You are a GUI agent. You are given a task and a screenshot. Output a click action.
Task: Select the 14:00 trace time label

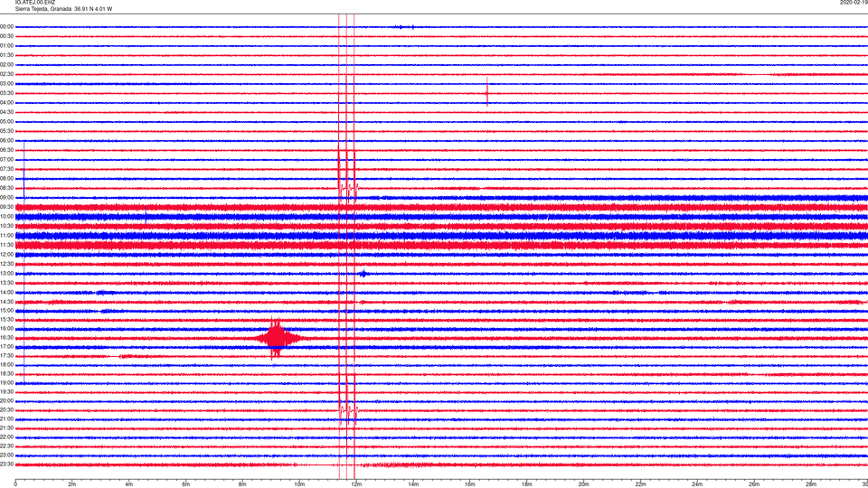[x=7, y=292]
